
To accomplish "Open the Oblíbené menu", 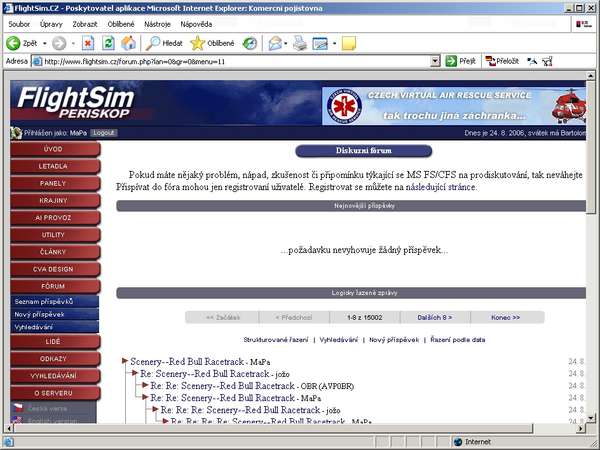I will [x=121, y=24].
